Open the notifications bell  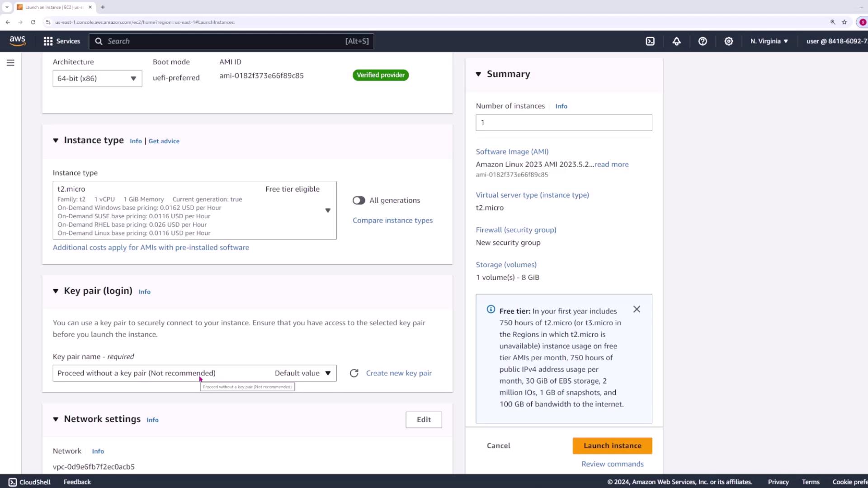676,41
